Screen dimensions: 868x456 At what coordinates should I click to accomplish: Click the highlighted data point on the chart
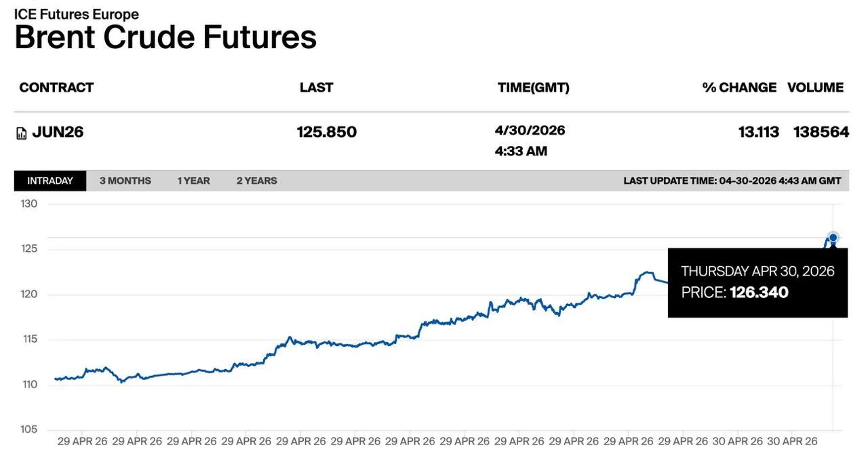(x=833, y=237)
